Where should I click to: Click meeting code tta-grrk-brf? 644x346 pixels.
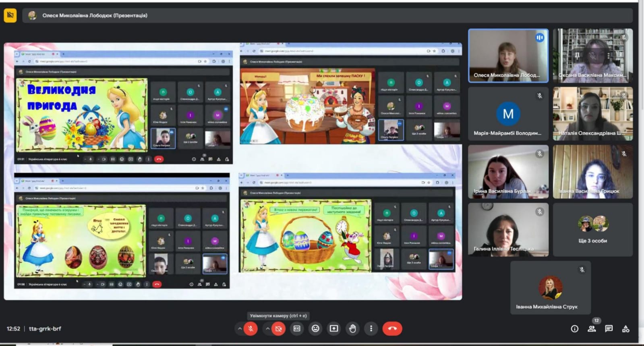(x=45, y=329)
